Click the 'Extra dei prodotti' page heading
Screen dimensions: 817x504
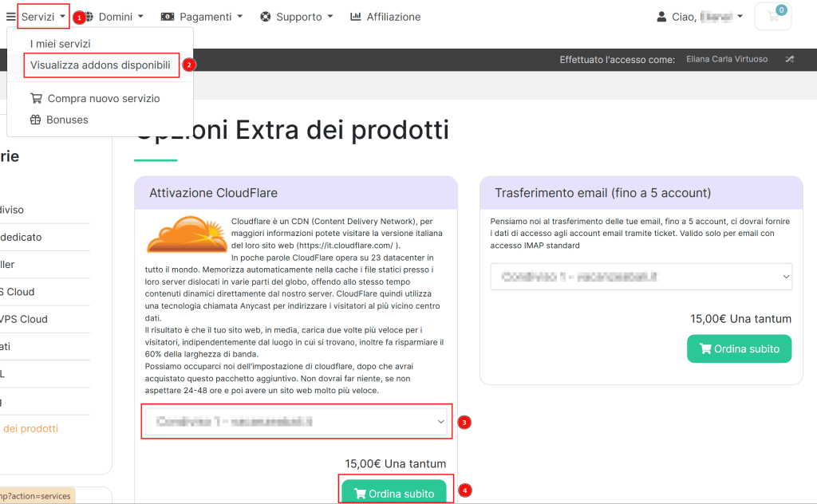tap(341, 130)
